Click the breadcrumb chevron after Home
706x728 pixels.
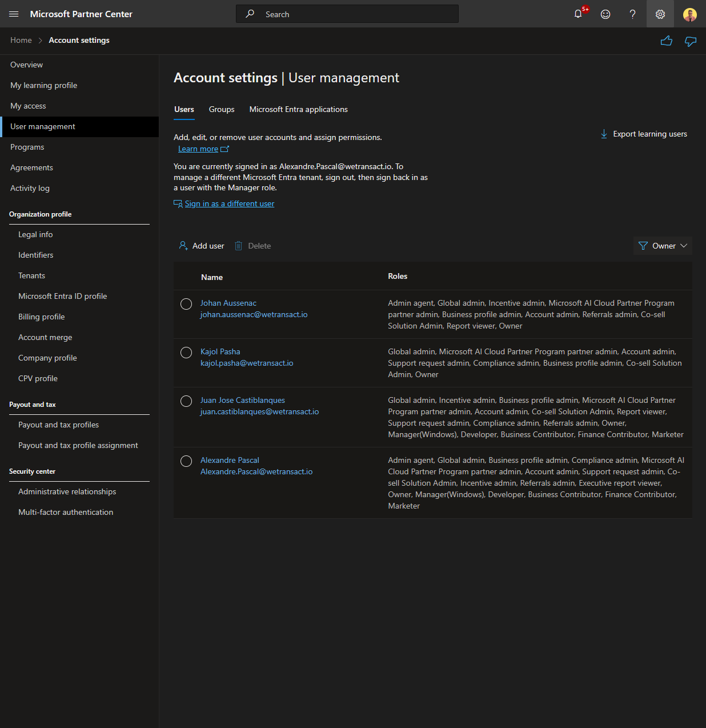pos(41,41)
